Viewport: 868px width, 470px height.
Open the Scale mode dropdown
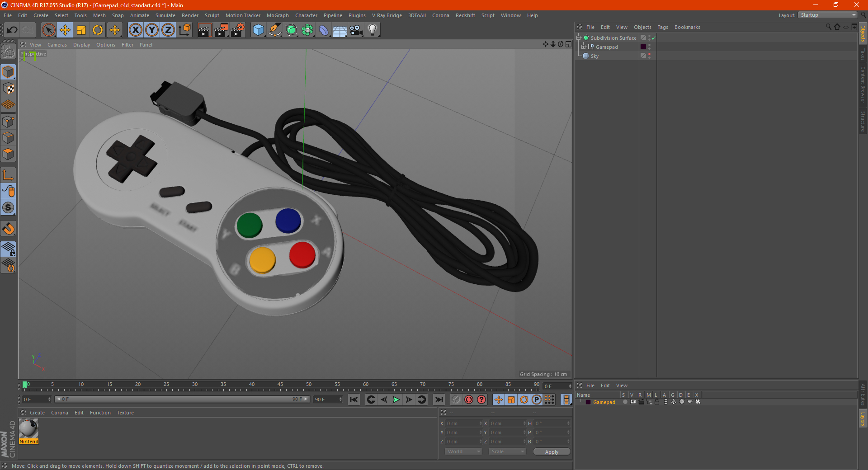click(x=507, y=451)
